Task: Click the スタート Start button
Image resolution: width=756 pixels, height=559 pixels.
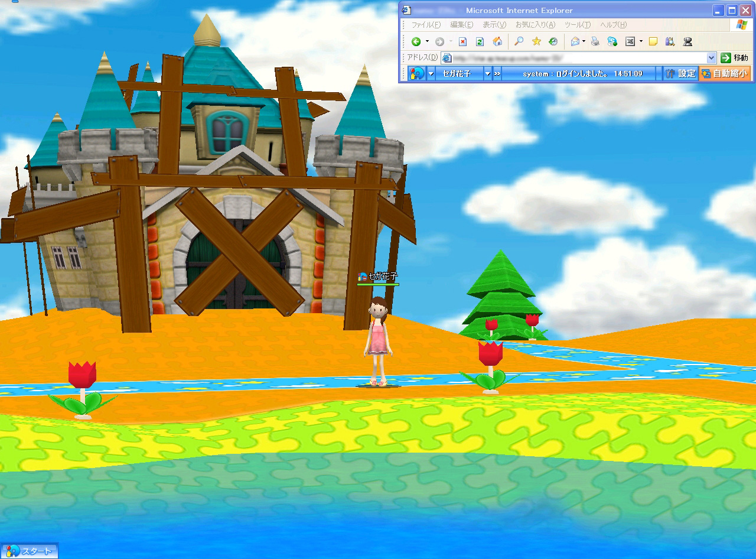Action: point(30,551)
